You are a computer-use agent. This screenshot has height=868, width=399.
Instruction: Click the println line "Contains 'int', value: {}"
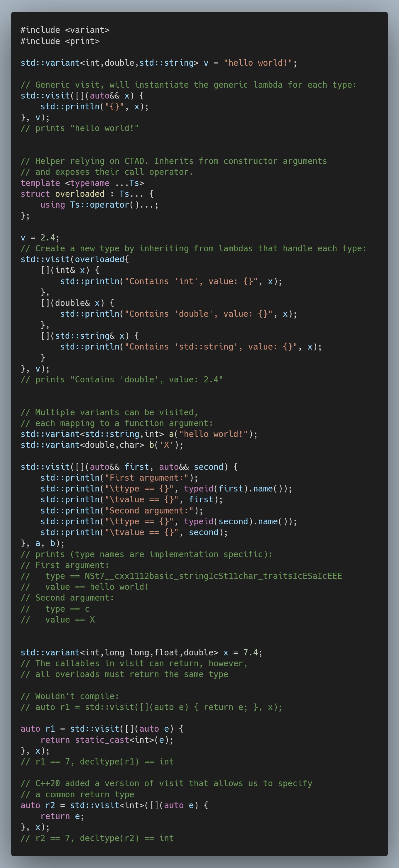click(171, 281)
